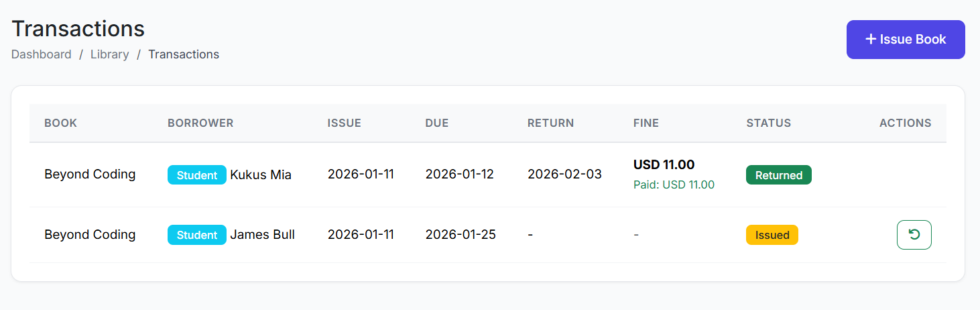Click the Student badge next to James Bull

[196, 235]
